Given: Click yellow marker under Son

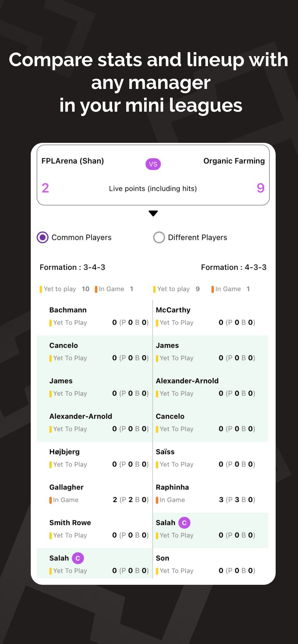Looking at the screenshot, I should pos(157,571).
